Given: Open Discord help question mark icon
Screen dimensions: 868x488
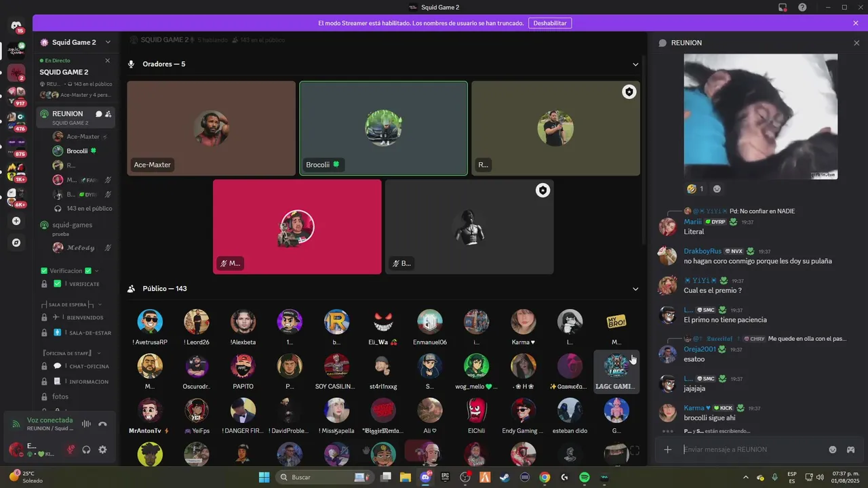Looking at the screenshot, I should pos(802,7).
